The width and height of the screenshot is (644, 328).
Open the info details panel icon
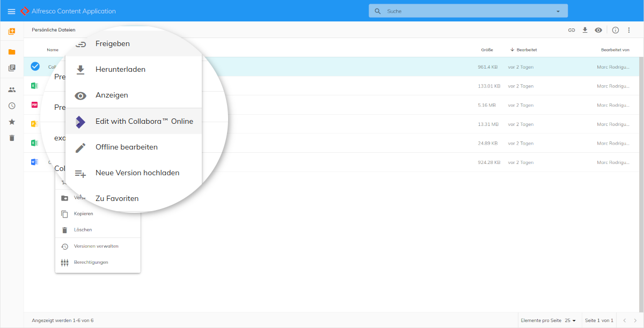(616, 30)
